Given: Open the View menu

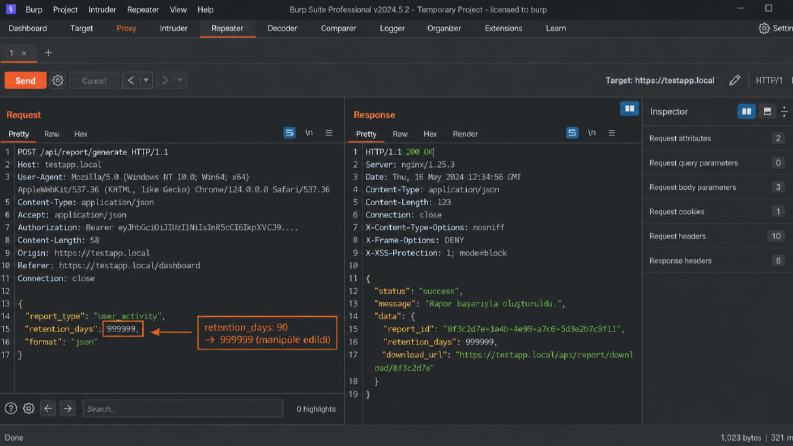Looking at the screenshot, I should [x=178, y=10].
